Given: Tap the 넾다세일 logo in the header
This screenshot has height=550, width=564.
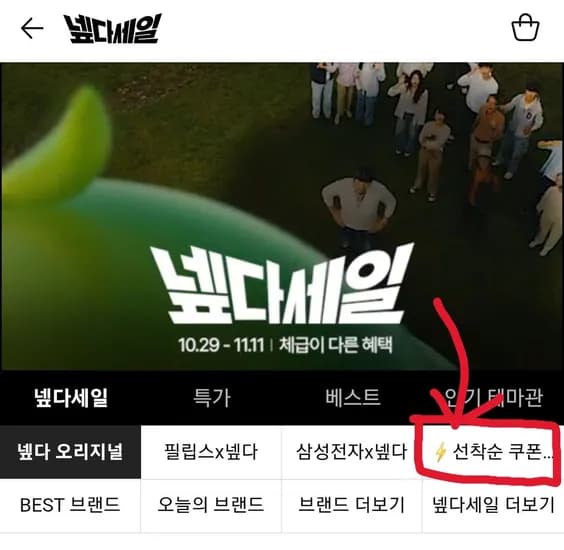Looking at the screenshot, I should pos(113,29).
